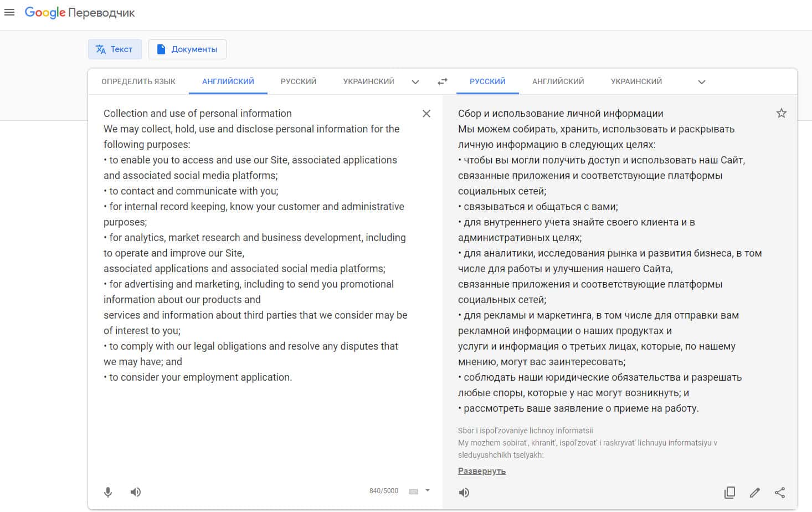This screenshot has width=812, height=512.
Task: Listen to the Russian translation
Action: click(x=464, y=493)
